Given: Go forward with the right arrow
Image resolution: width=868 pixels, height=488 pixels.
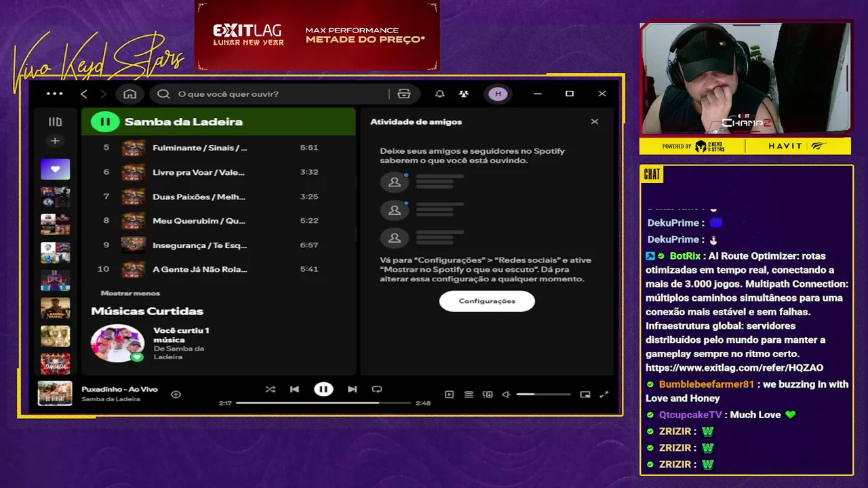Looking at the screenshot, I should point(103,94).
